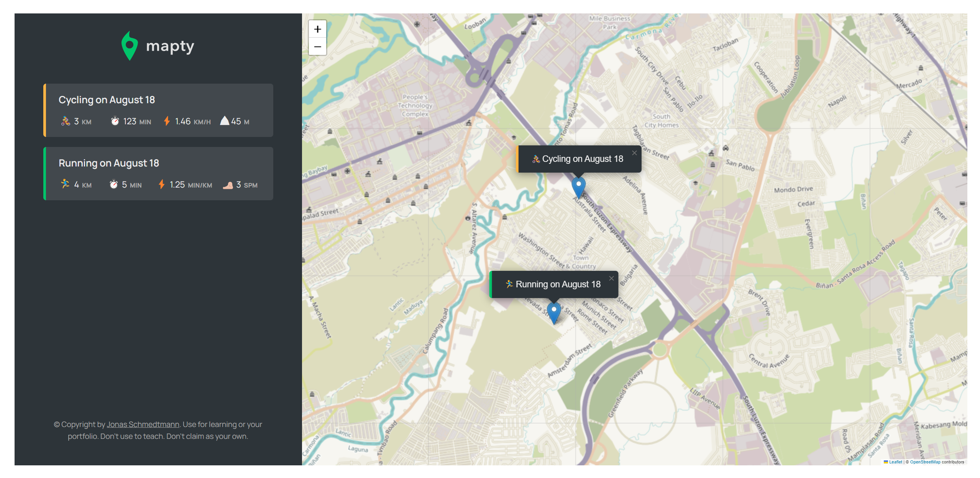Screen dimensions: 980x478
Task: Click the '3 SPM' cadence value
Action: click(x=247, y=185)
